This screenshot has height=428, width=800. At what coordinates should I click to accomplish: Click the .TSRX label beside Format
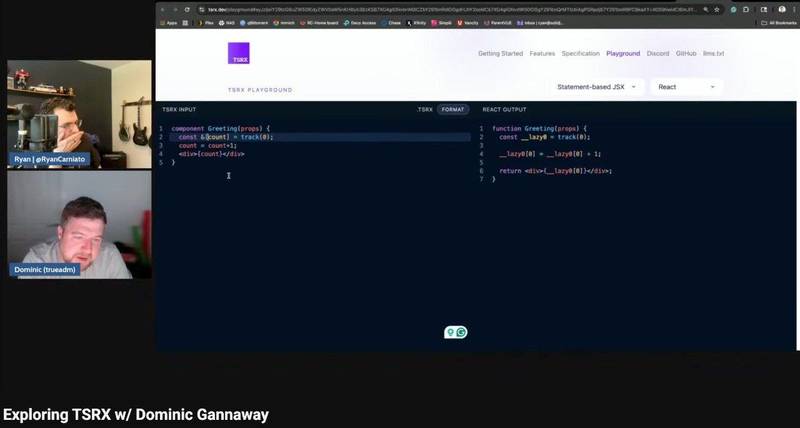[x=424, y=110]
